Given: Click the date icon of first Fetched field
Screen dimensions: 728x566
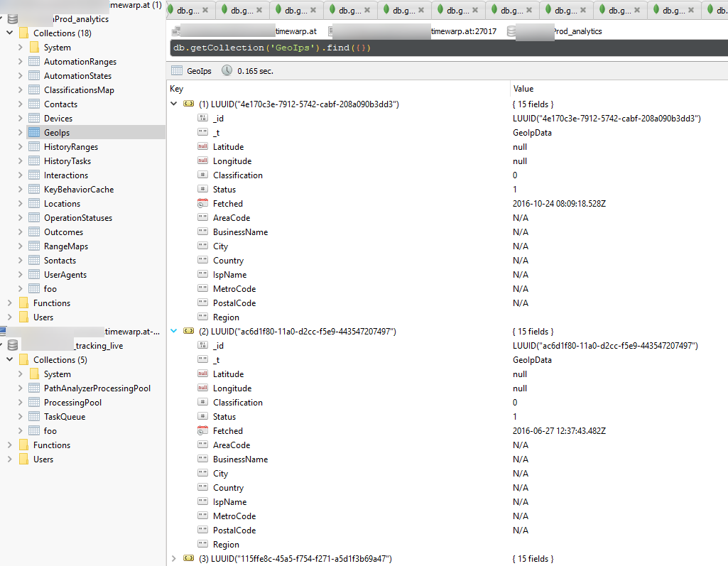Looking at the screenshot, I should point(202,203).
